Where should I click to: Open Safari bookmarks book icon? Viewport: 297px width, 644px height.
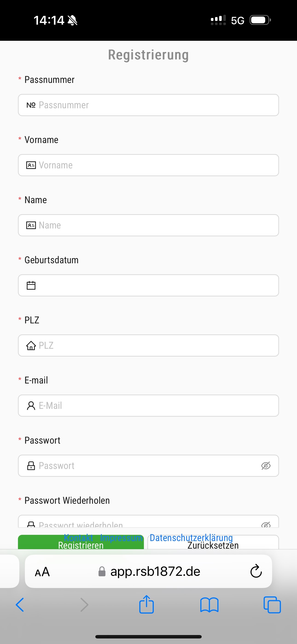coord(209,605)
